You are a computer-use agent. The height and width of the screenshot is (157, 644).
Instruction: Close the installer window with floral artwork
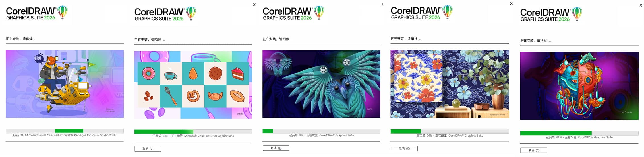tap(511, 3)
